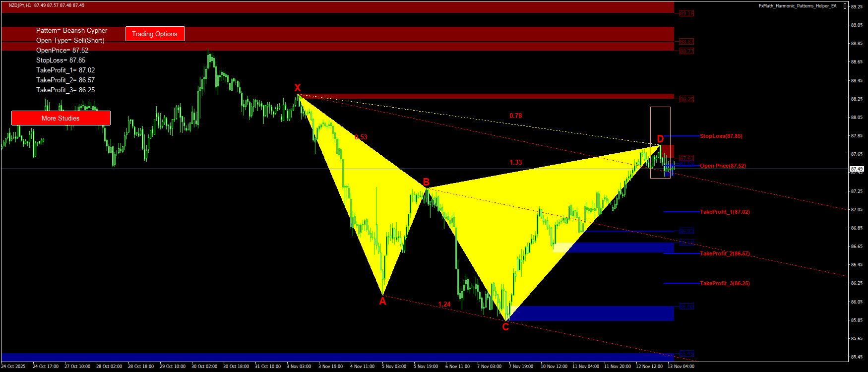
Task: Select the A point marker of pattern
Action: (382, 301)
